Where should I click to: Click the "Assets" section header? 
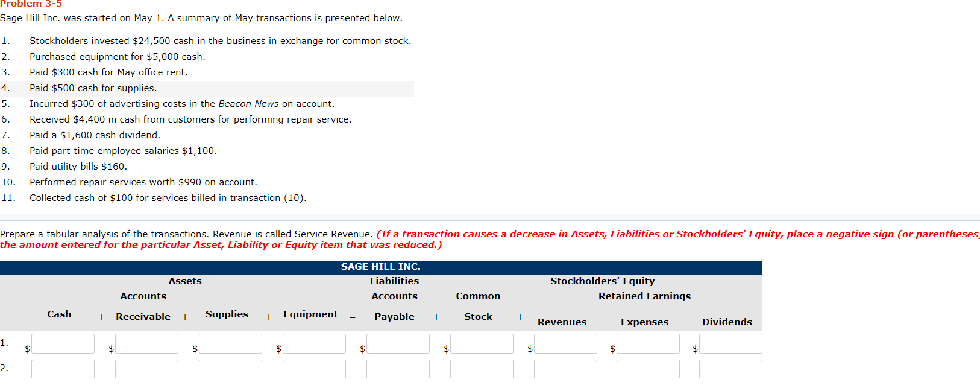[x=185, y=281]
